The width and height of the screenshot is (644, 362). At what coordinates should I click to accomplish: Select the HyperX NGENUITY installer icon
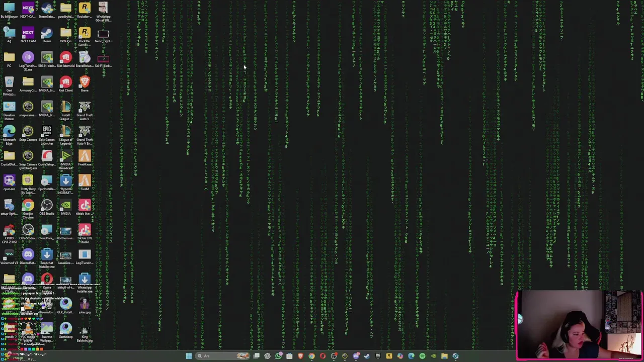tap(66, 185)
